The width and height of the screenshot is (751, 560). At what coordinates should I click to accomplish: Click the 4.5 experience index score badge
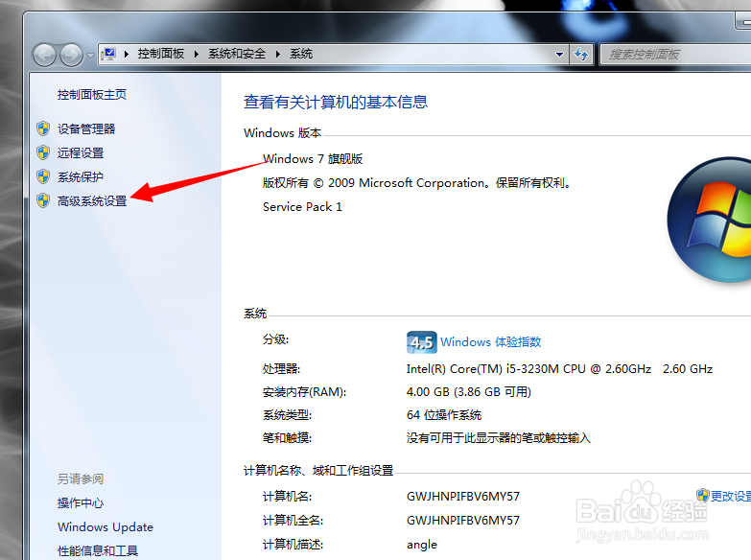421,342
